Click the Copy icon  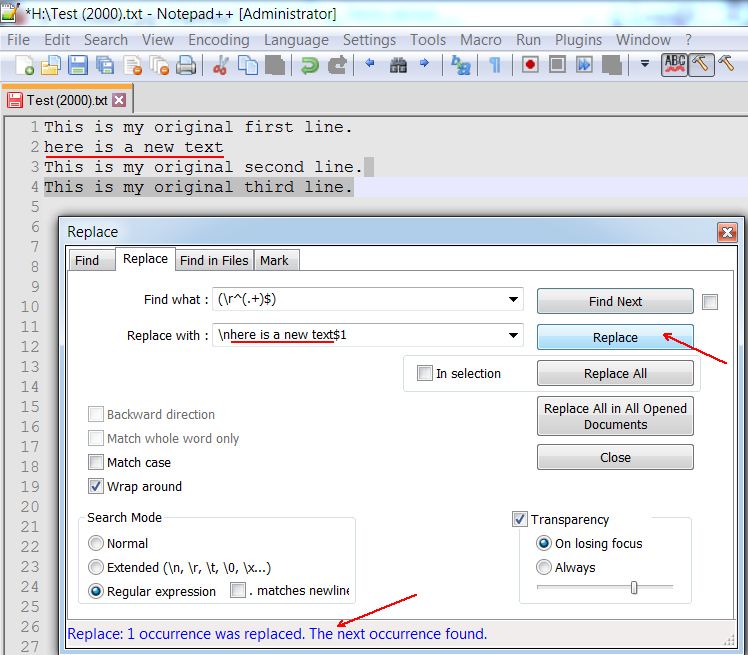point(248,65)
